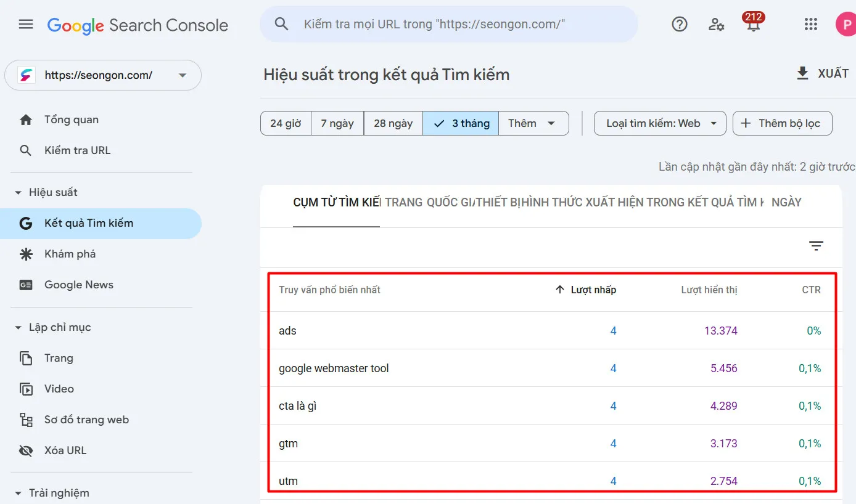Screen dimensions: 856x504
Task: Open the notifications bell with 212 alerts
Action: click(x=753, y=26)
